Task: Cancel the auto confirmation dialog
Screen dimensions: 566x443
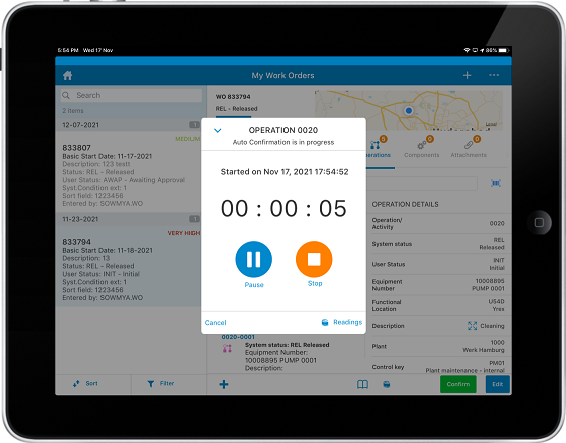Action: coord(215,322)
